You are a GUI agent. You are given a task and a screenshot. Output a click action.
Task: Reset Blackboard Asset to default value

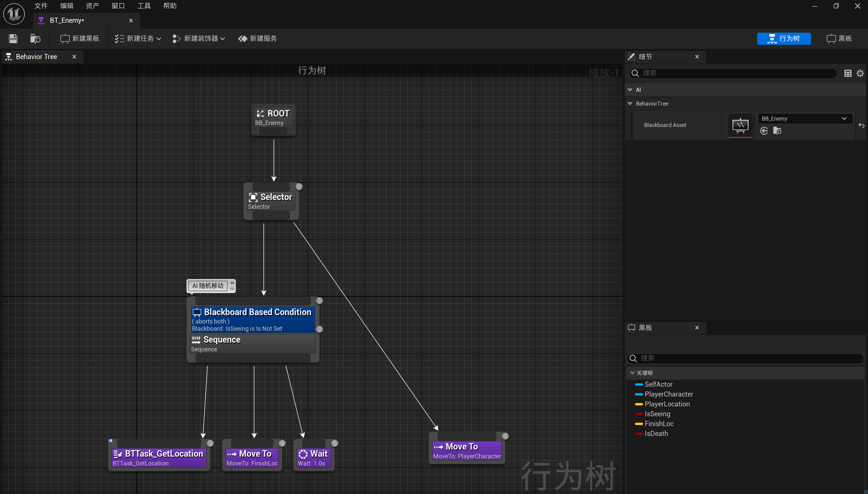click(x=861, y=125)
